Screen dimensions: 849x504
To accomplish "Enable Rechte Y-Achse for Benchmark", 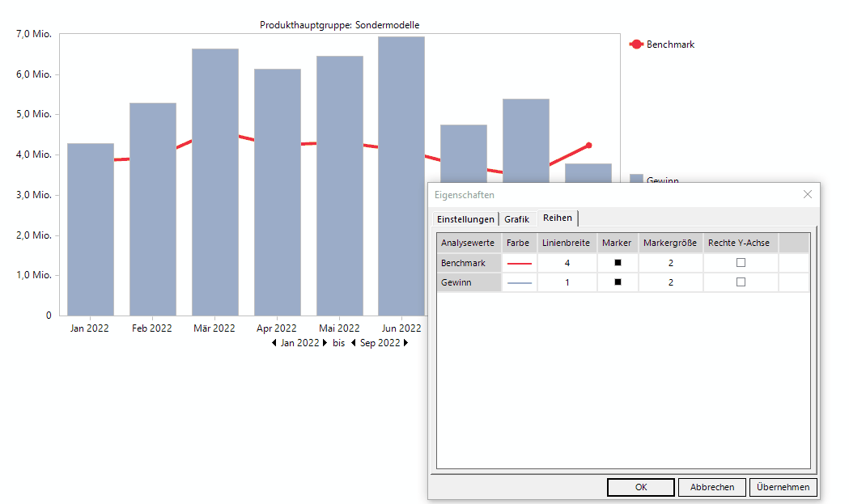I will point(741,263).
